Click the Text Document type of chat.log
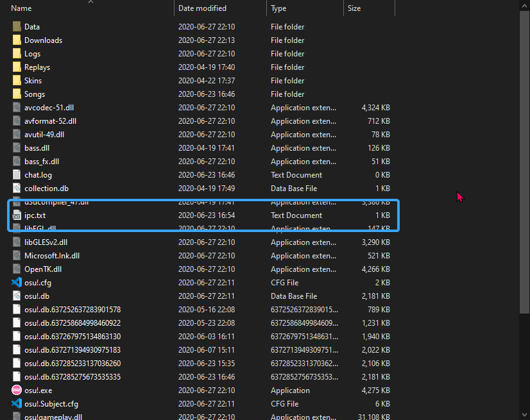This screenshot has height=420, width=530. (x=296, y=175)
